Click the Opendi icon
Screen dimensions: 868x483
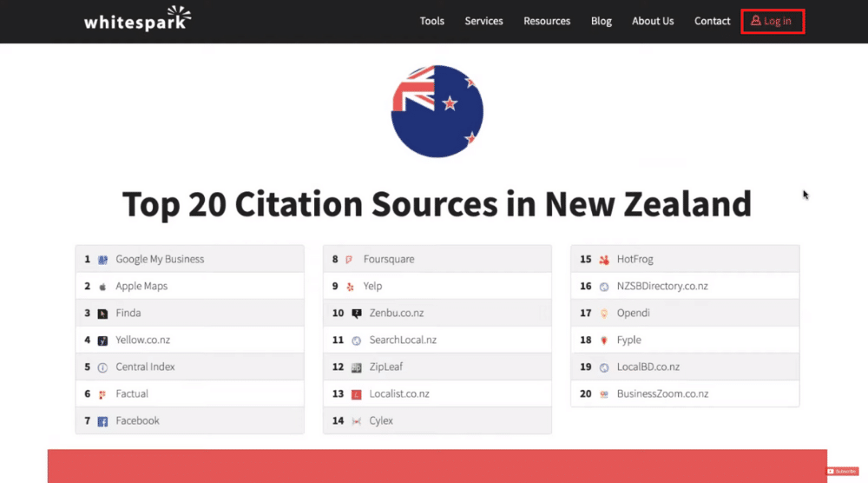point(604,314)
